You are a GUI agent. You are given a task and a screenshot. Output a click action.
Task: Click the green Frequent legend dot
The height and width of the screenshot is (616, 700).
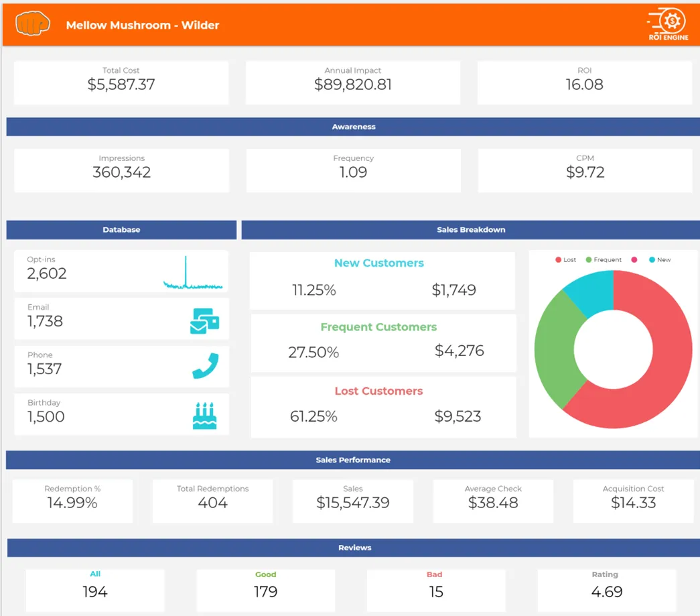tap(588, 259)
